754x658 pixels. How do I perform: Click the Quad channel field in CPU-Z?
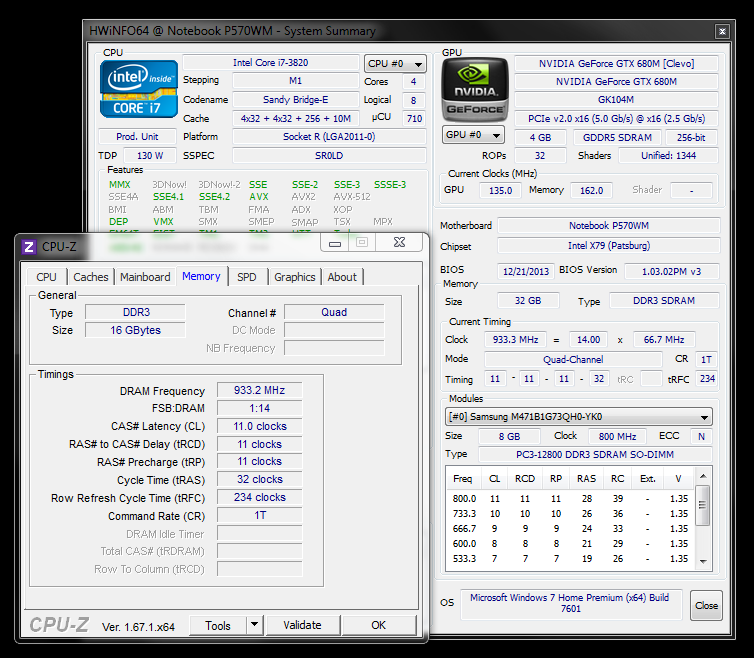coord(334,312)
